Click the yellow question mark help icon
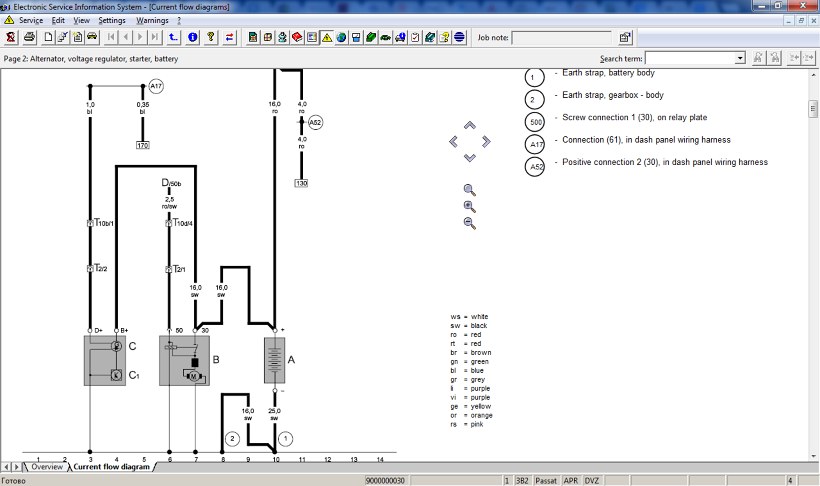Image resolution: width=820 pixels, height=486 pixels. (x=211, y=37)
